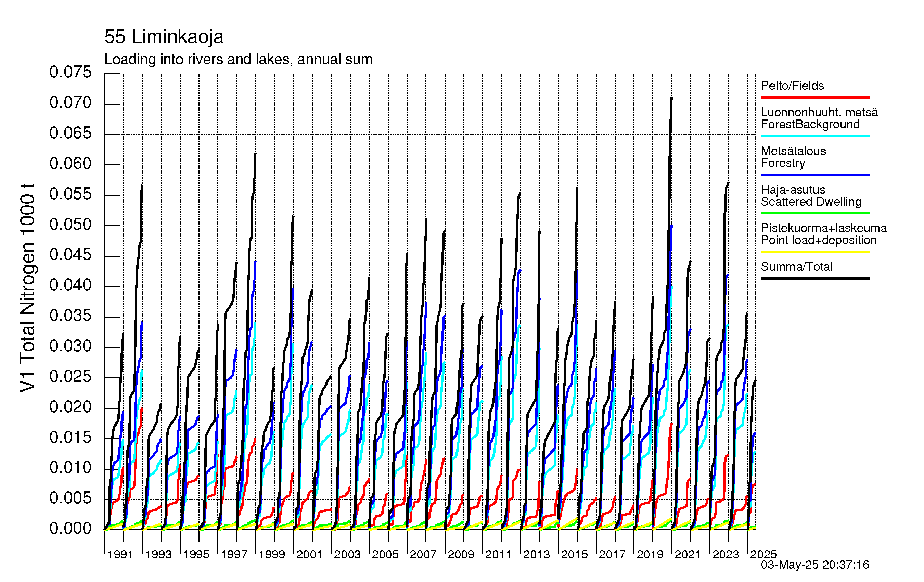Click the 'ForestBackground' legend text

coord(810,124)
